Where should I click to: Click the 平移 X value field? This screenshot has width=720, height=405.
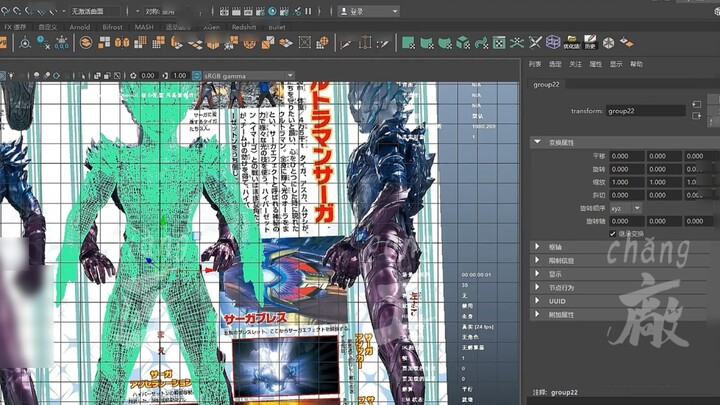tap(627, 156)
